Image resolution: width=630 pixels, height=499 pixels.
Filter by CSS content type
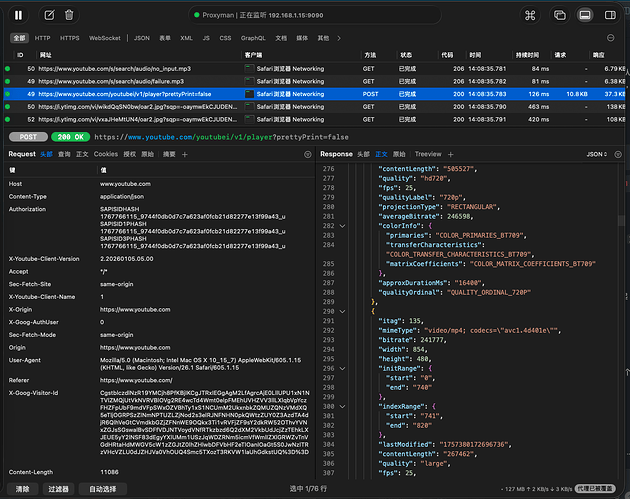point(225,38)
